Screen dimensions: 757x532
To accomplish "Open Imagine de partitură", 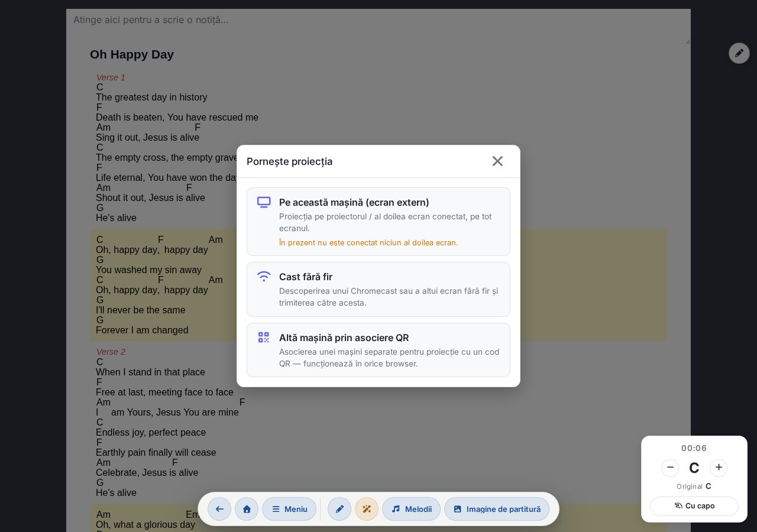I will 497,509.
